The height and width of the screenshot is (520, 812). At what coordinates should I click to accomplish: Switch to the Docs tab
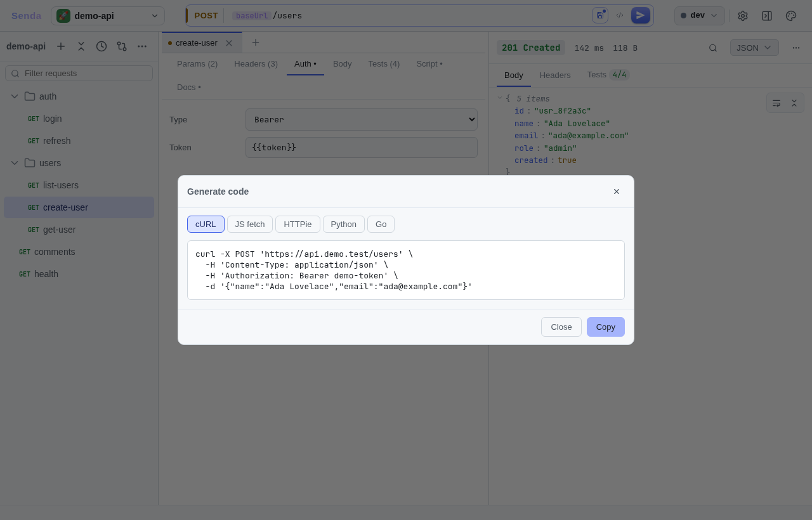click(189, 87)
